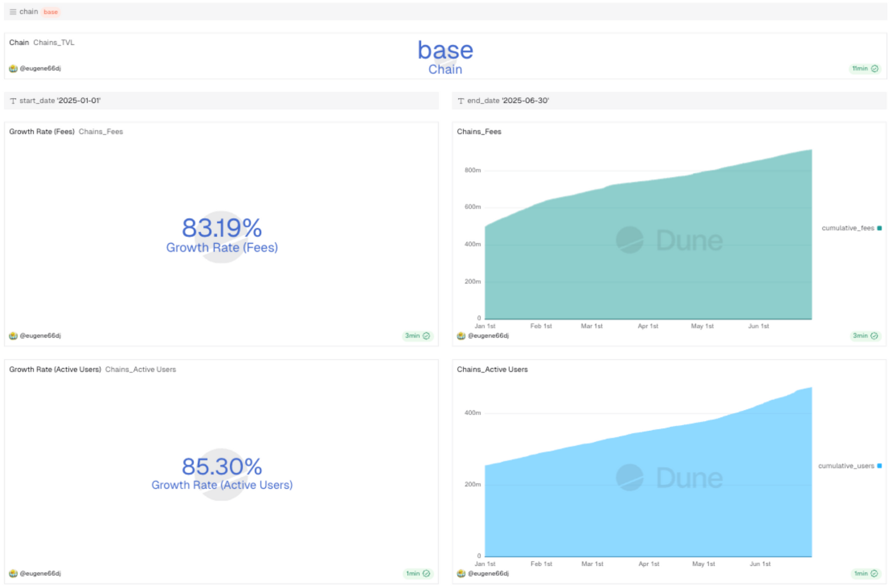Click checkmark in Chains_Active Users chart badge
The image size is (889, 588).
pyautogui.click(x=874, y=574)
